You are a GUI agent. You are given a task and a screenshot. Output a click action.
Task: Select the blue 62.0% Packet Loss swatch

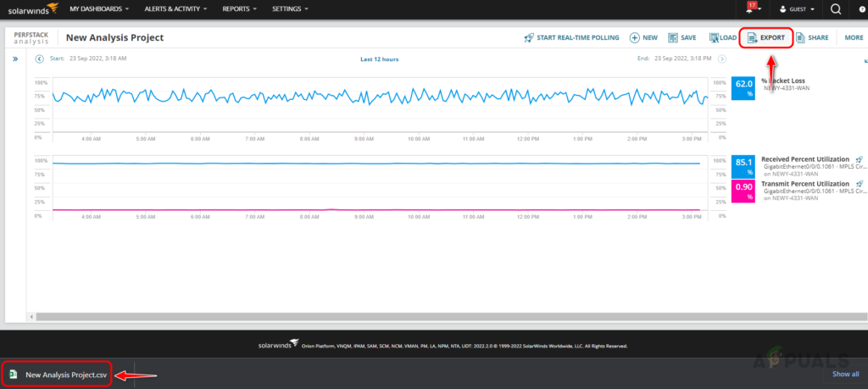click(743, 88)
